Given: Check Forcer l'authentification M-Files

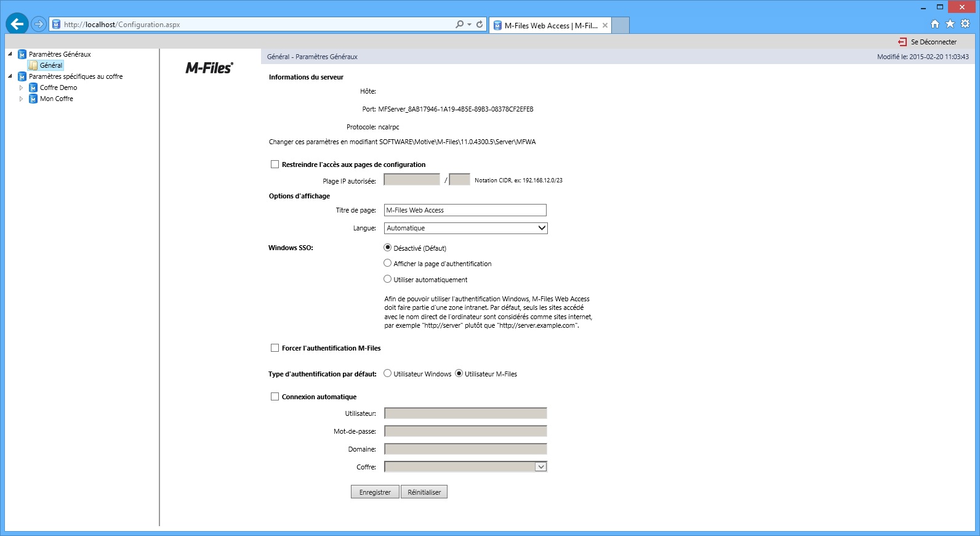Looking at the screenshot, I should point(275,348).
